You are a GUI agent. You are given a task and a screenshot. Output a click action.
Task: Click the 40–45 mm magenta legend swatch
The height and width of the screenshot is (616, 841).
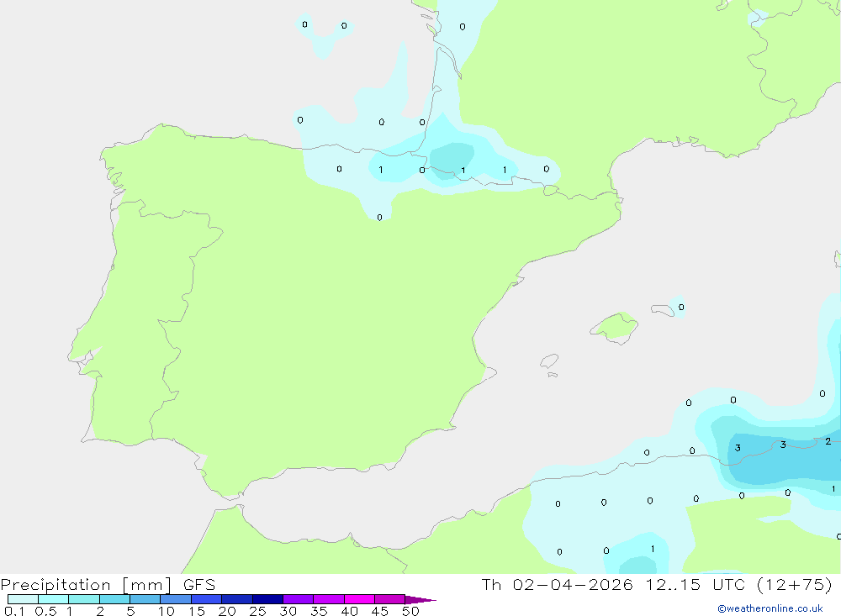pos(359,599)
